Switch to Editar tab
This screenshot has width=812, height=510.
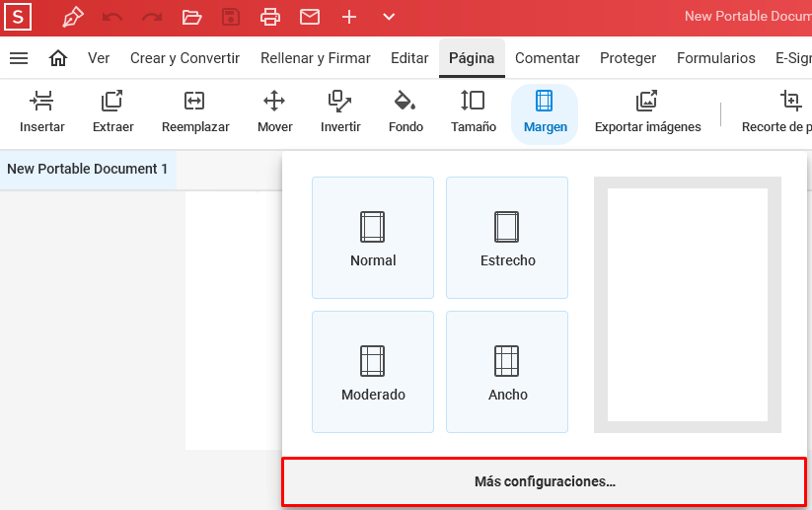point(409,58)
